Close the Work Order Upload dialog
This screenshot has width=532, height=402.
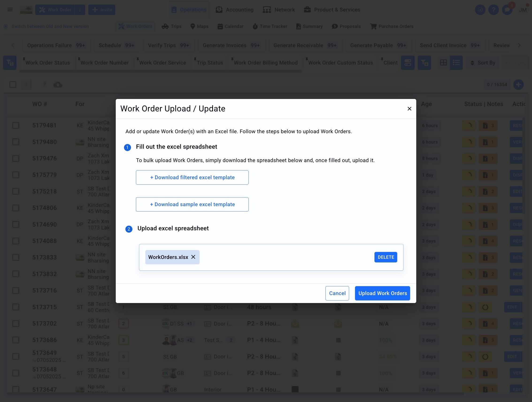click(x=409, y=109)
